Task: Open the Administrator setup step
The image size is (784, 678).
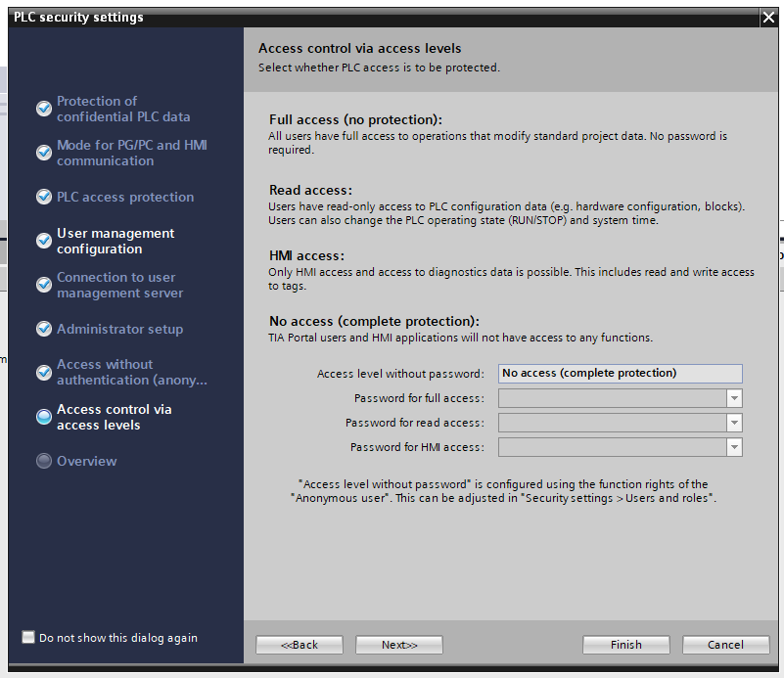Action: coord(119,329)
